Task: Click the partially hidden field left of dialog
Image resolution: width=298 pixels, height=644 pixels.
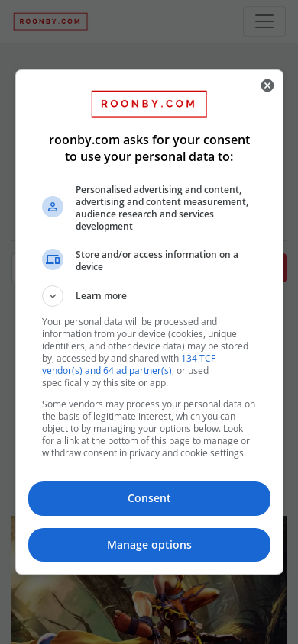Action: point(14,268)
